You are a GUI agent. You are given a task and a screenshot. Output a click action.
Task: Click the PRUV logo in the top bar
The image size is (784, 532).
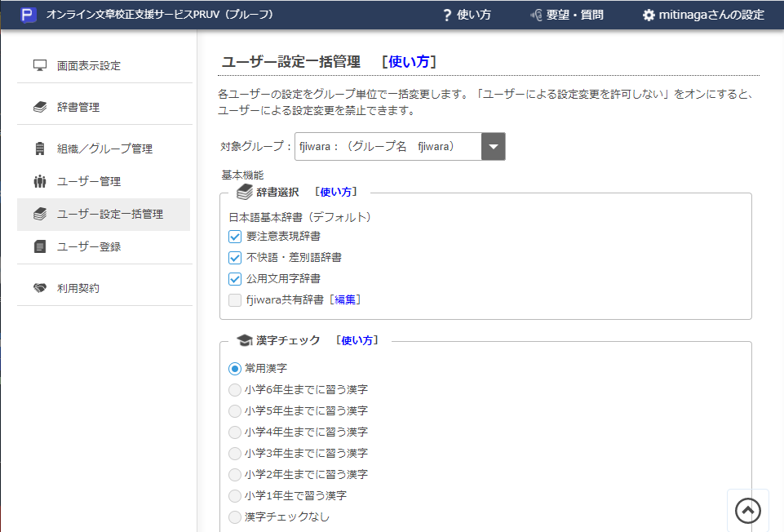pos(29,15)
